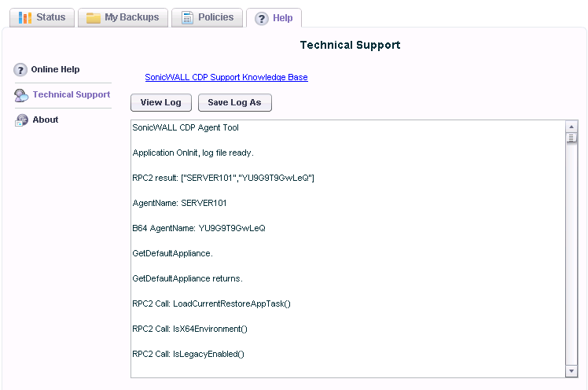Click the 'Technical Support' page heading
This screenshot has width=588, height=390.
click(351, 45)
